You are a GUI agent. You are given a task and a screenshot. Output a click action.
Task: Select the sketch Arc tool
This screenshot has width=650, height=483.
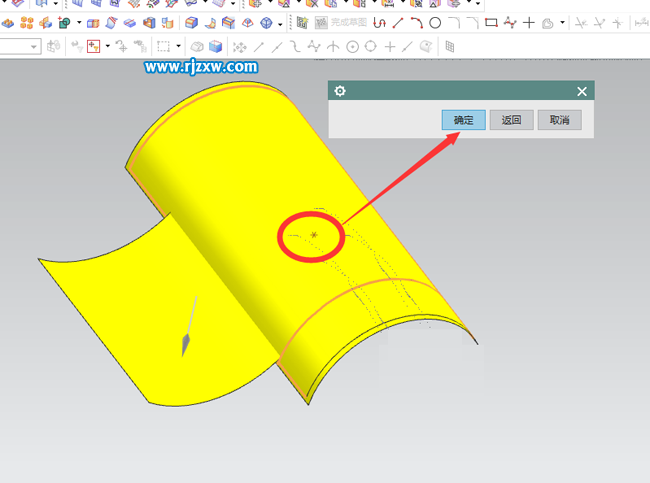coord(416,22)
